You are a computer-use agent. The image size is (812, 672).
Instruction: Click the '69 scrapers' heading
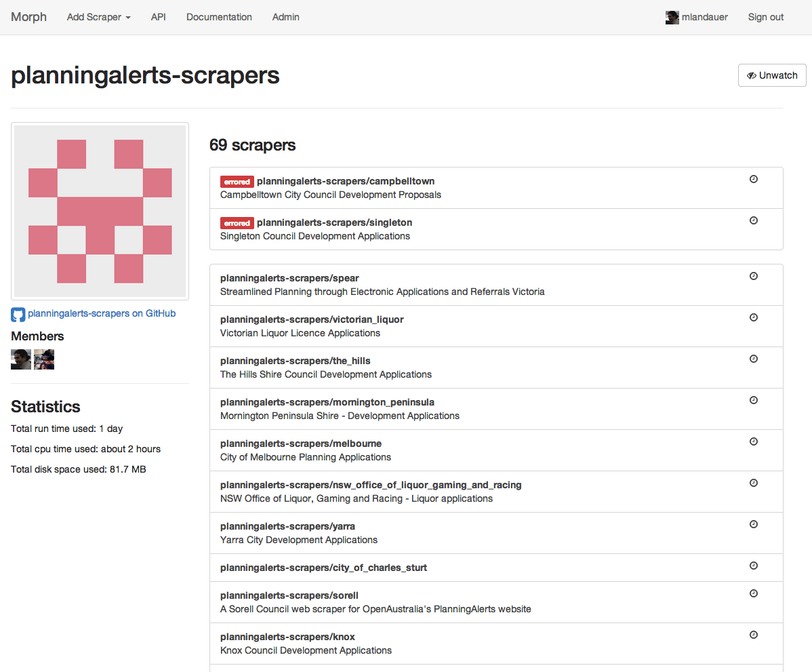[252, 145]
